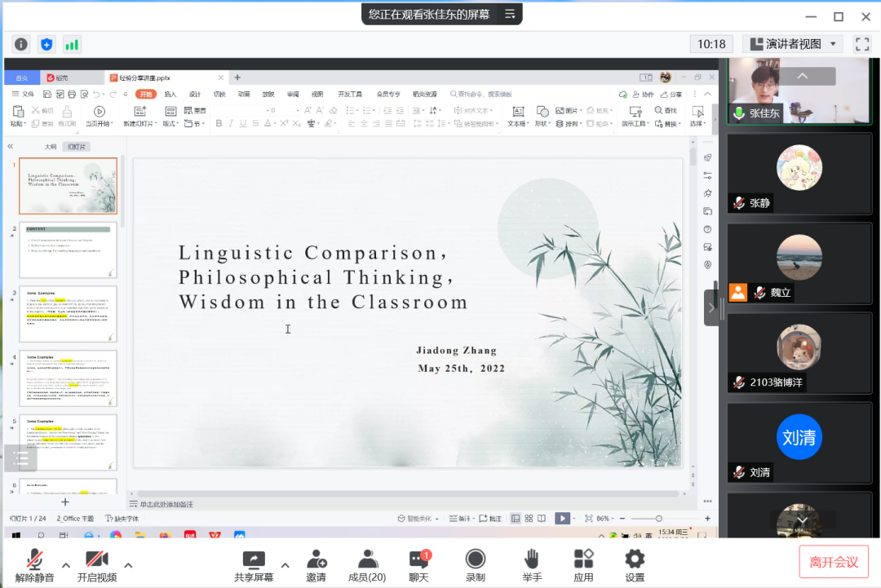881x588 pixels.
Task: Click the meeting info icon
Action: (21, 44)
